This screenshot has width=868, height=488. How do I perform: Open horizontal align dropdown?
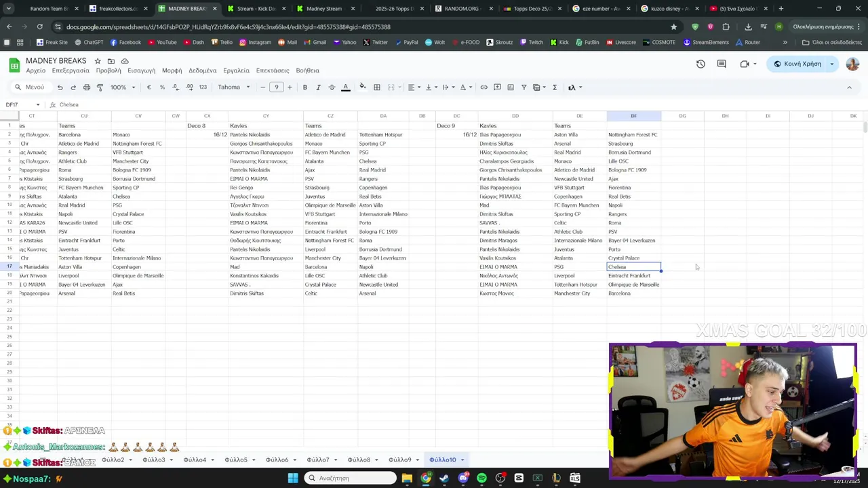tap(414, 87)
